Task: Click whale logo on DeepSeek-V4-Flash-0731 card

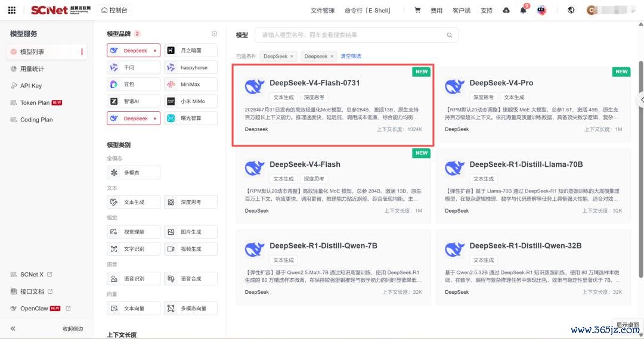Action: click(254, 86)
